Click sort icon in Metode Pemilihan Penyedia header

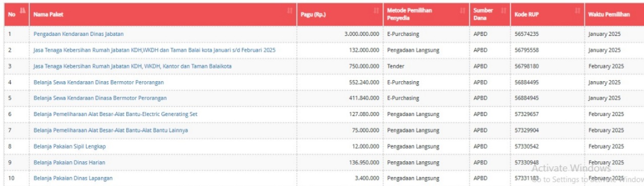click(463, 11)
